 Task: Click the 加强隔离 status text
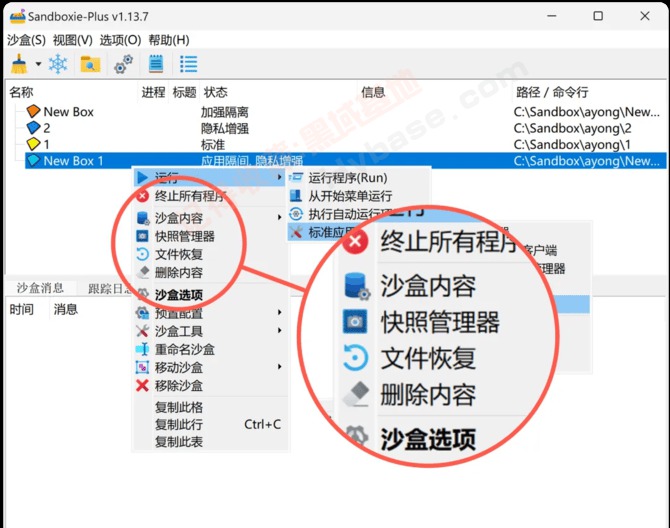coord(225,112)
